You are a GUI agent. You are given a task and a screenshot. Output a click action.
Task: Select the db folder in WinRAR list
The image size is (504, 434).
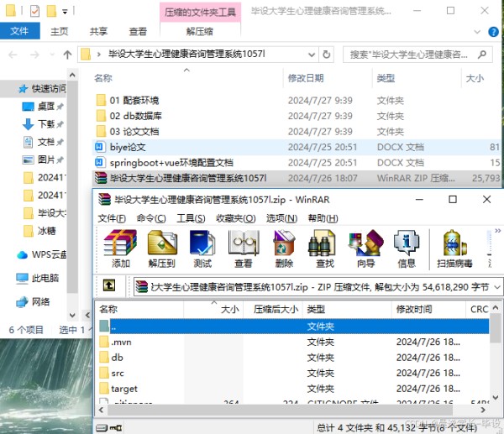point(118,358)
